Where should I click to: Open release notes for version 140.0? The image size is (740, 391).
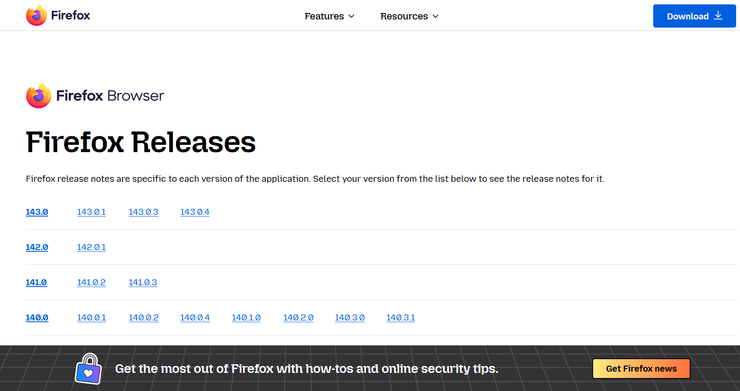pos(37,318)
